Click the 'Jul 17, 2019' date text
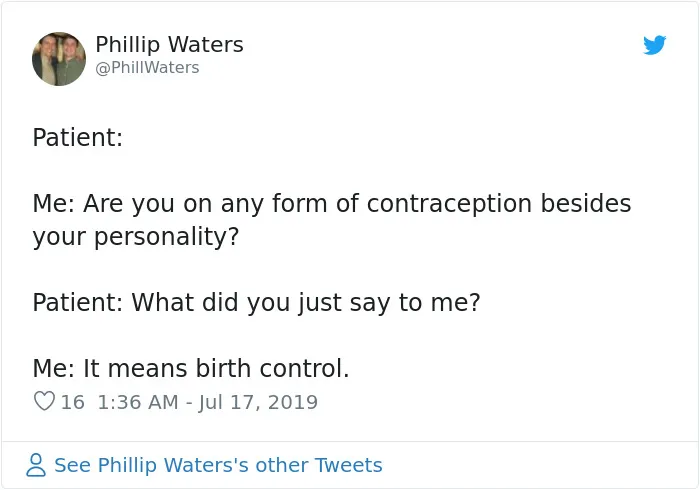The image size is (700, 490). 258,402
